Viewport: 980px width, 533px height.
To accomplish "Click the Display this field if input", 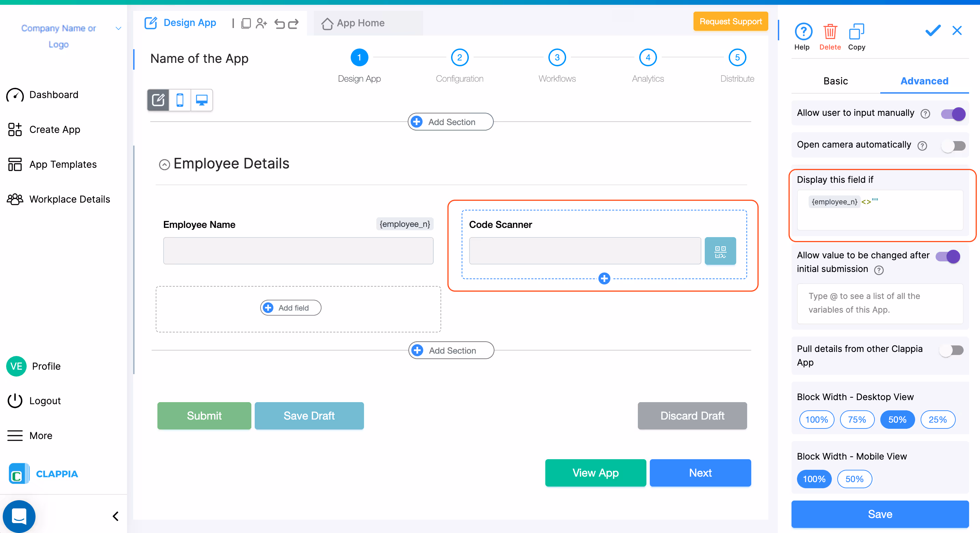I will (x=880, y=210).
